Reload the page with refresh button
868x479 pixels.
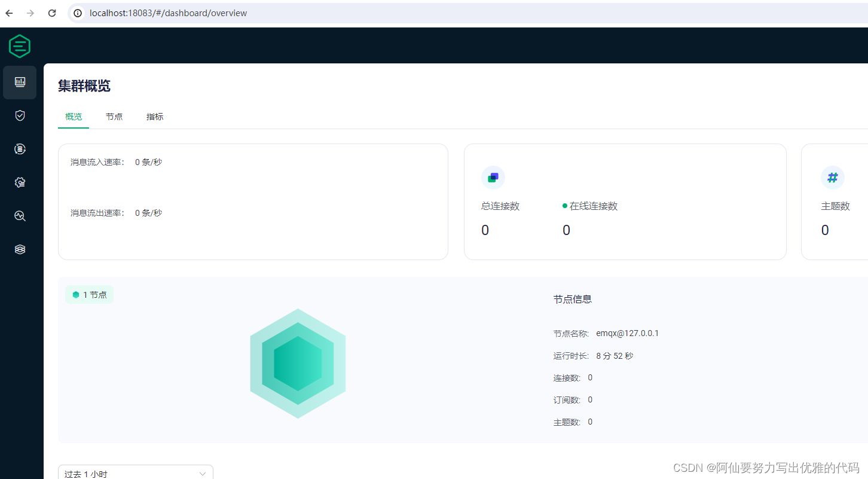pyautogui.click(x=52, y=13)
